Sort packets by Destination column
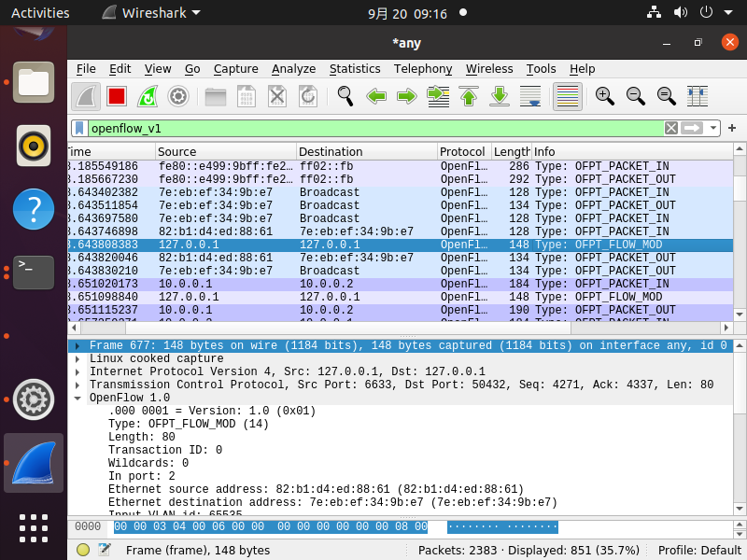Screen dimensions: 747x560 (x=367, y=151)
